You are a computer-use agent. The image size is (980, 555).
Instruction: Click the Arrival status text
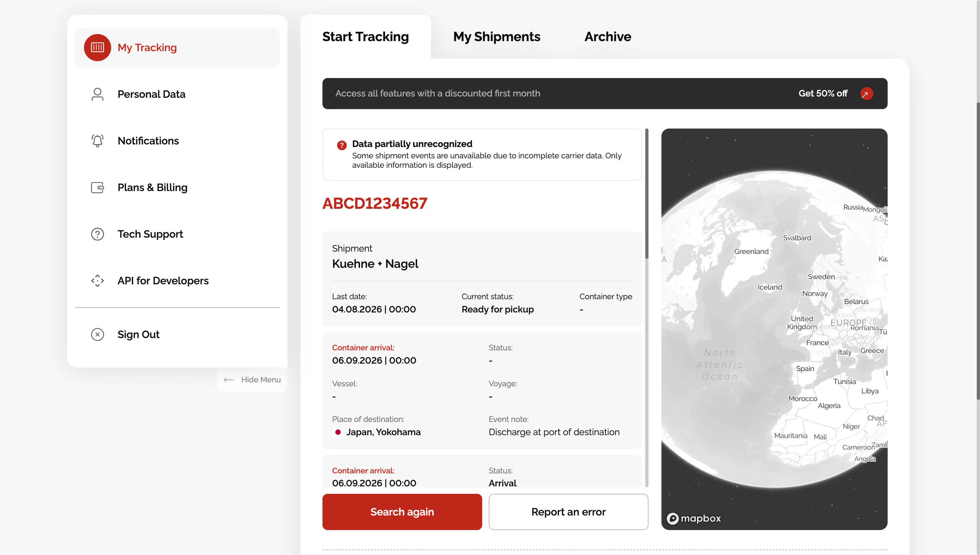click(502, 483)
